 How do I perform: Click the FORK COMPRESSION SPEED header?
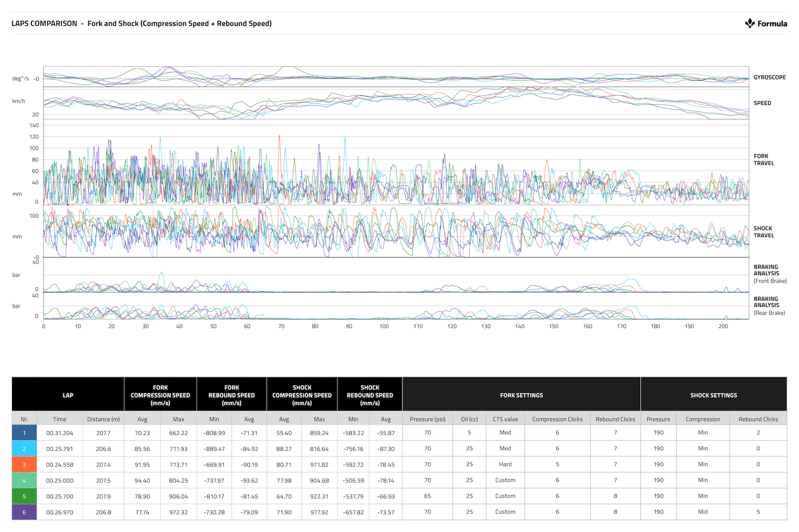(160, 395)
